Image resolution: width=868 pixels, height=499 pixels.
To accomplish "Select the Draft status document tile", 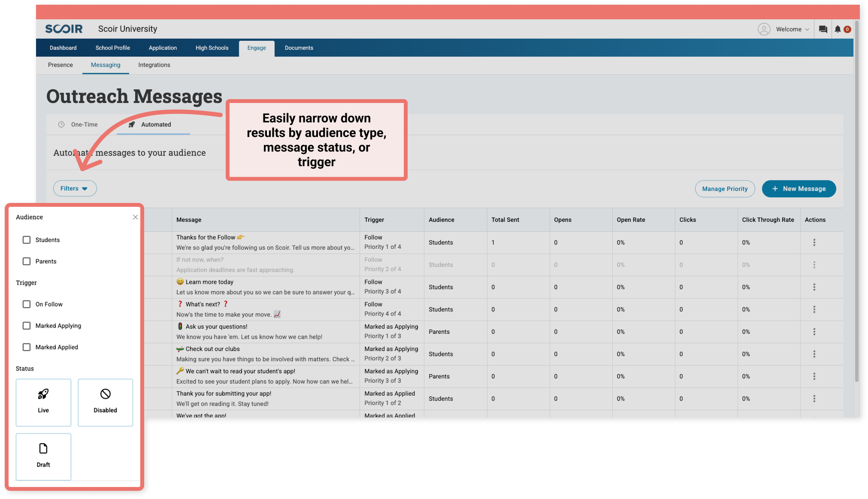I will [x=43, y=456].
